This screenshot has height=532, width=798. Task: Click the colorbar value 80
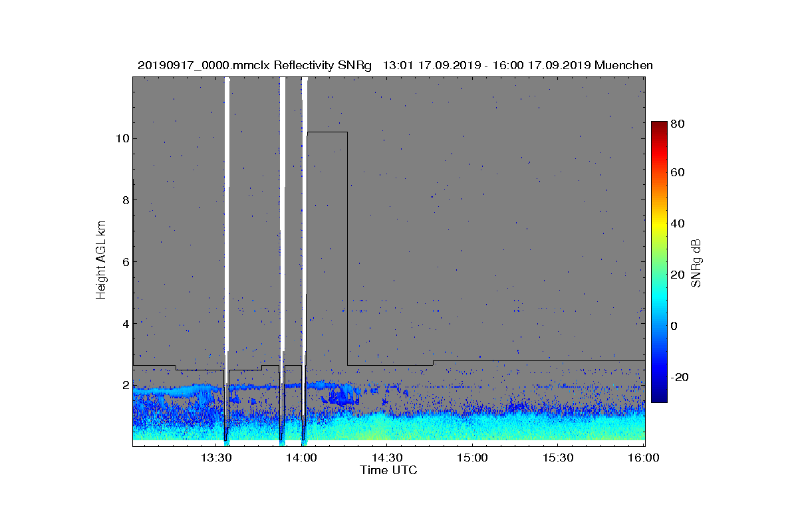pos(678,124)
